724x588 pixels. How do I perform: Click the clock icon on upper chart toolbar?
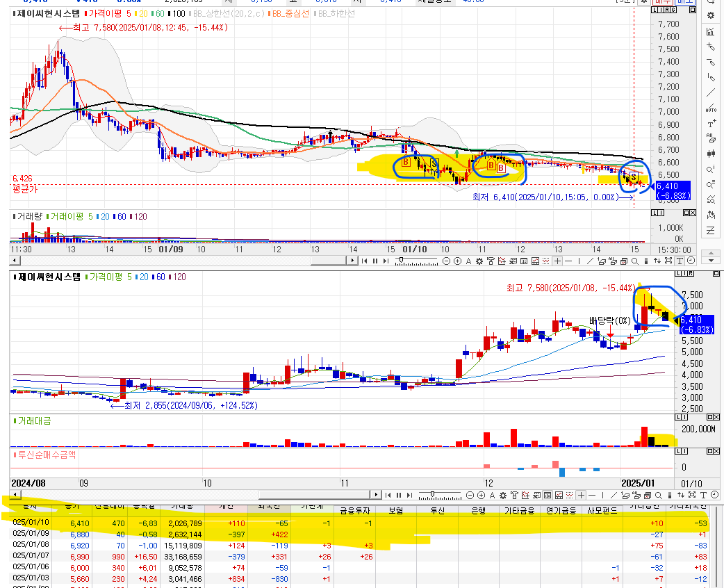tap(691, 261)
